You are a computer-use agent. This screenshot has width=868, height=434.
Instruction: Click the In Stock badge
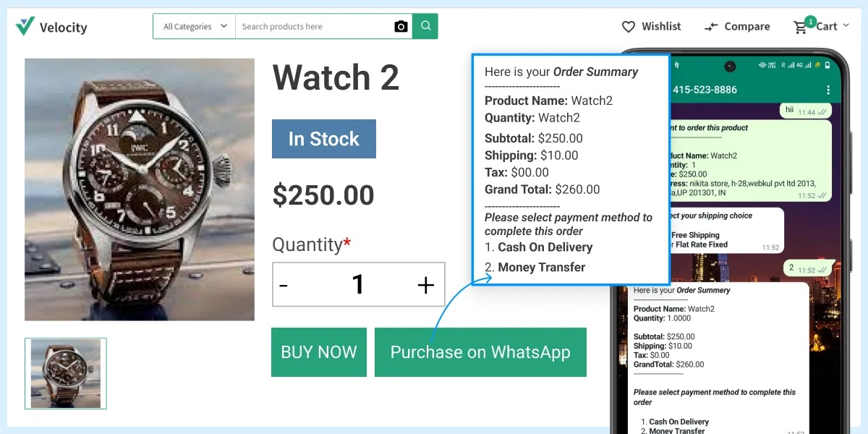tap(324, 139)
